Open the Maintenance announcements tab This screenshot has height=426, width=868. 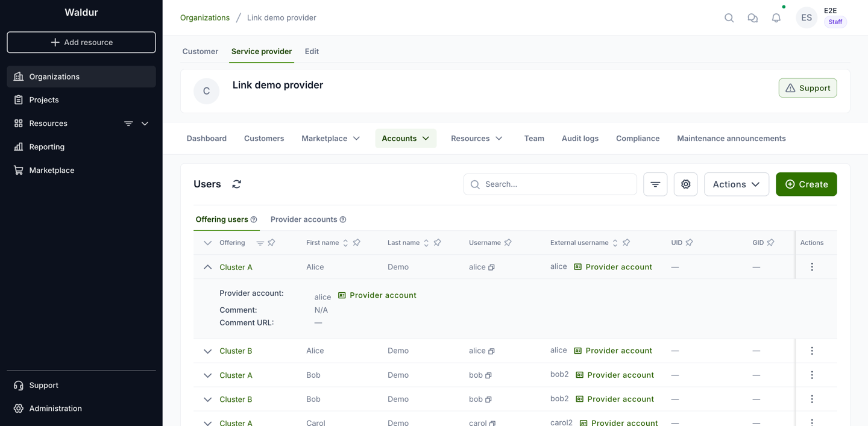pyautogui.click(x=731, y=139)
